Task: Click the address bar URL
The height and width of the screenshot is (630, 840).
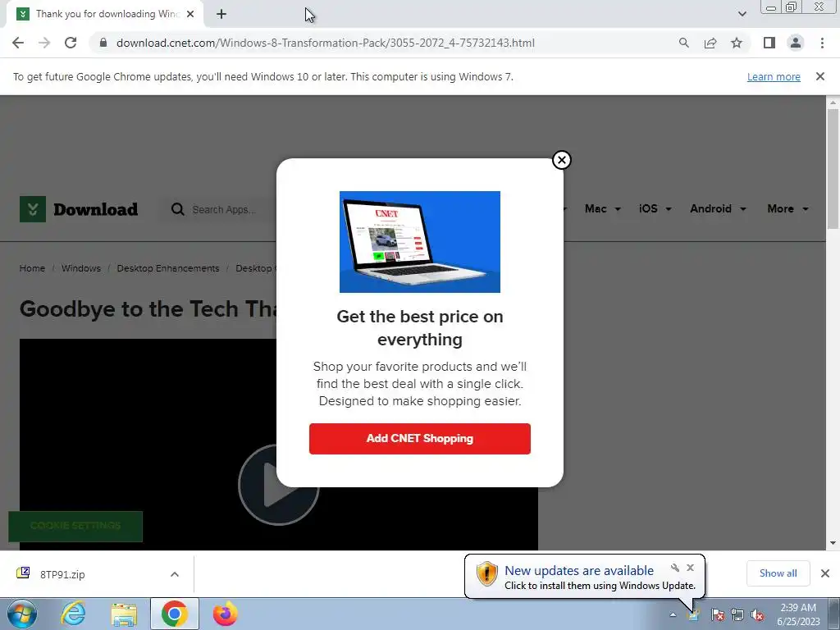Action: (x=325, y=43)
